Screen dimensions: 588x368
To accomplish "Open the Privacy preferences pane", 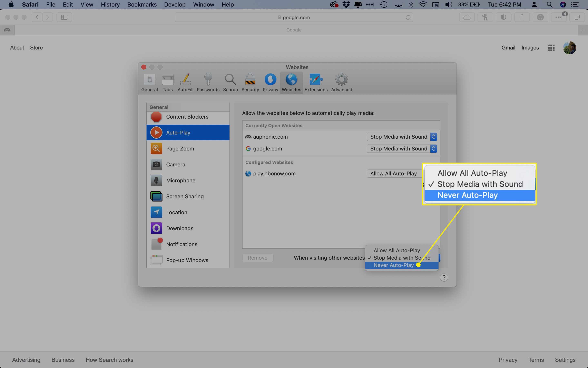I will pyautogui.click(x=270, y=83).
